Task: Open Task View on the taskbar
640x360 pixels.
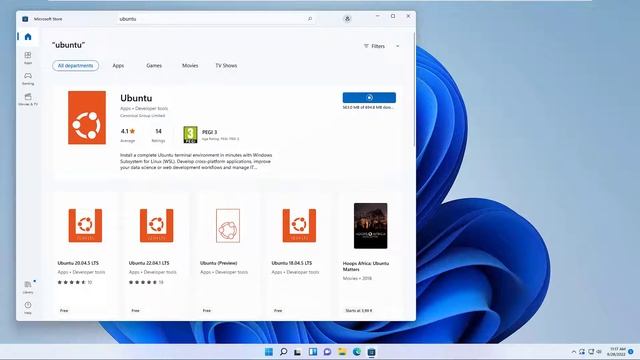Action: pos(298,352)
